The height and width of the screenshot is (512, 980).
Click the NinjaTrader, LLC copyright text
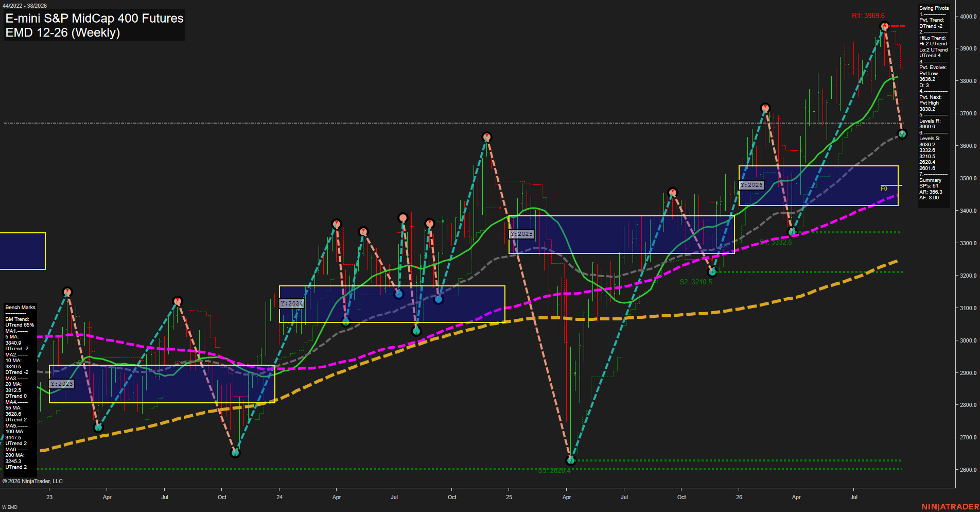pos(32,481)
